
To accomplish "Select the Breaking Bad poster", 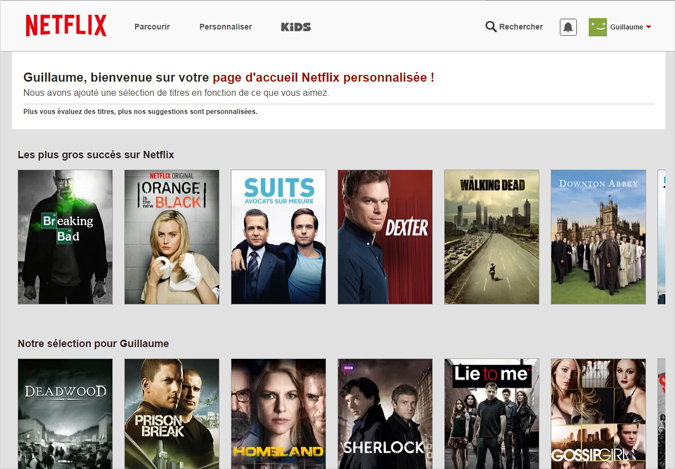I will (65, 237).
